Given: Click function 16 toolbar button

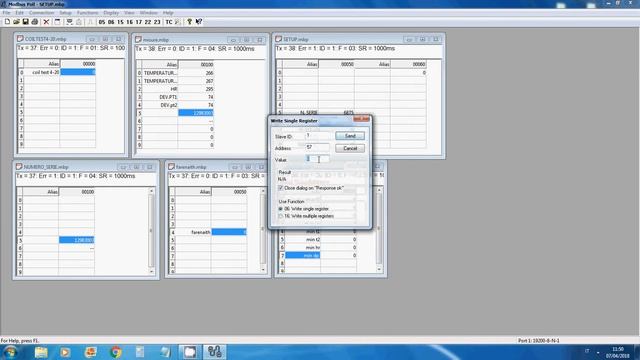Looking at the screenshot, I should pyautogui.click(x=129, y=22).
